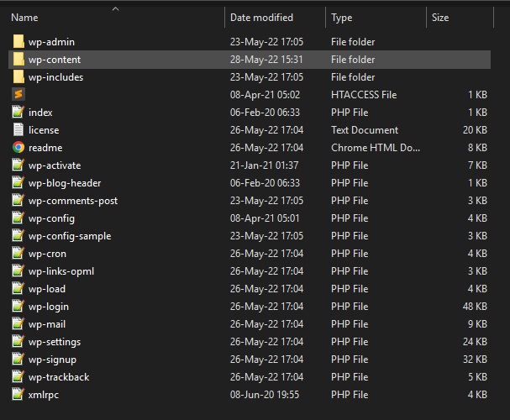Viewport: 510px width, 420px height.
Task: Select the wp-trackback file name
Action: pos(59,377)
